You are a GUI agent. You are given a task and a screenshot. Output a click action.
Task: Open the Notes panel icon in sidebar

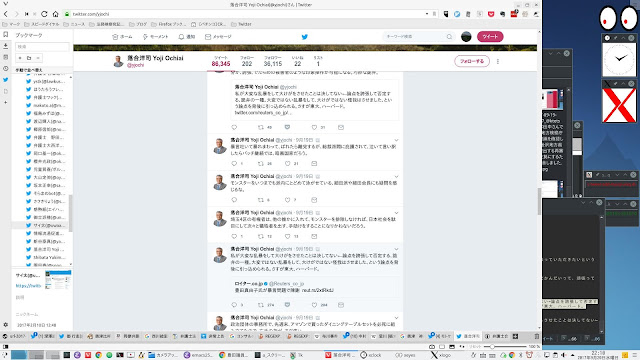point(6,57)
